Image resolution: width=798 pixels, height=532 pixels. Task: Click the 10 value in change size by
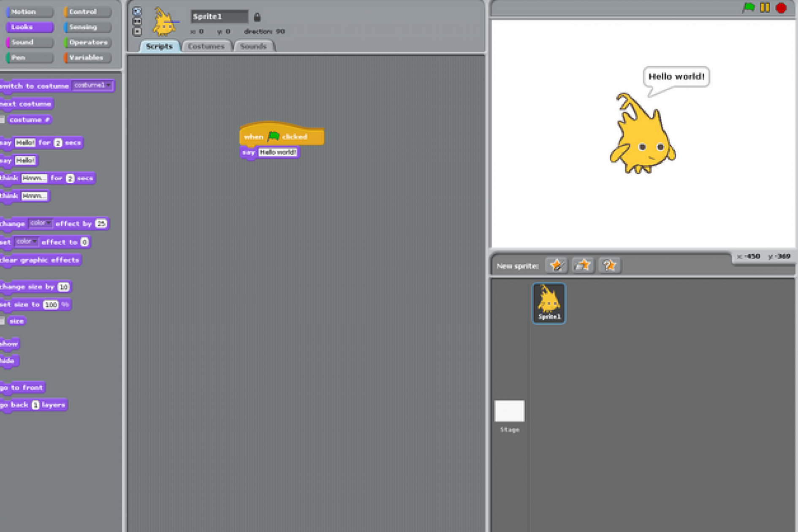63,287
